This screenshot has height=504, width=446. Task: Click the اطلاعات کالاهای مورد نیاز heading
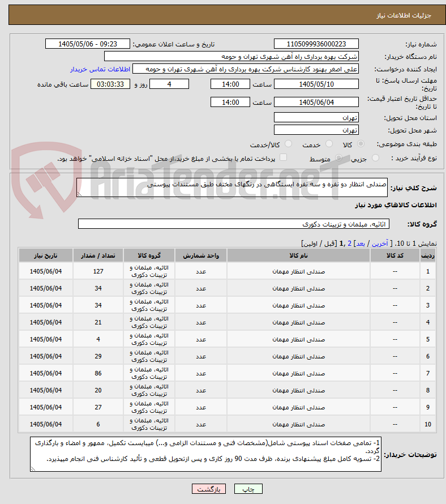pos(396,205)
